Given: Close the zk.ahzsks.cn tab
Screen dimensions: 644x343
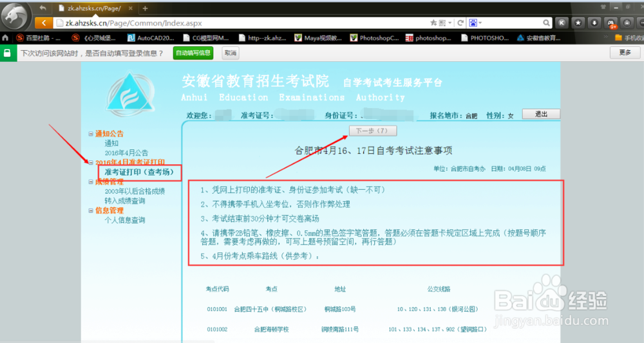Looking at the screenshot, I should 131,8.
